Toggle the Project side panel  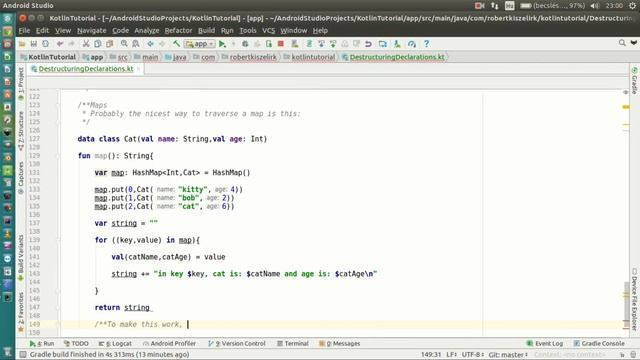click(x=21, y=83)
